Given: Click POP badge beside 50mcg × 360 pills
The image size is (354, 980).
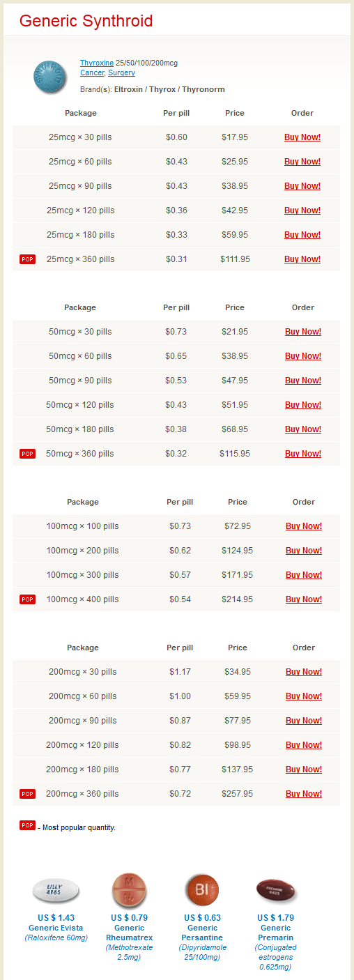Looking at the screenshot, I should 27,454.
